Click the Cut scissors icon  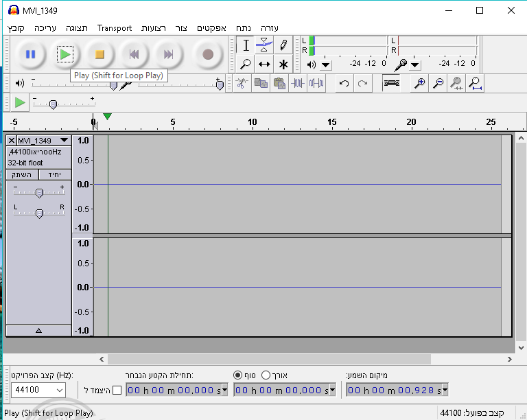[x=242, y=84]
